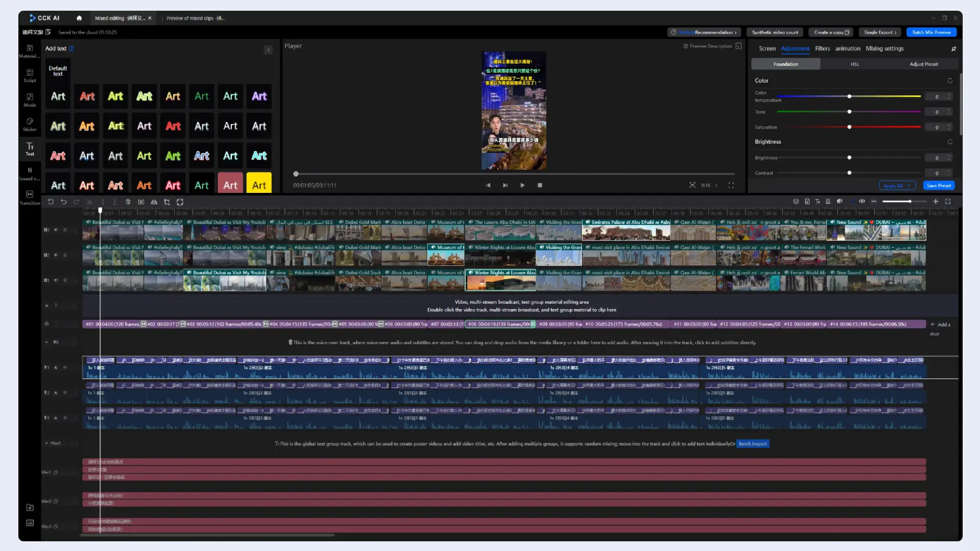The image size is (980, 551).
Task: Collapse the text panel with arrow
Action: [x=268, y=50]
